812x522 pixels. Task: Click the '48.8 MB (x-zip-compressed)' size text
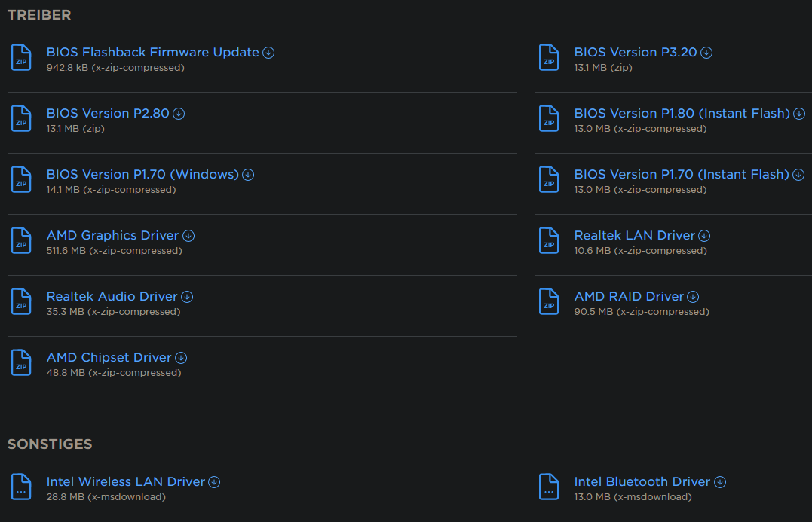[x=114, y=373]
